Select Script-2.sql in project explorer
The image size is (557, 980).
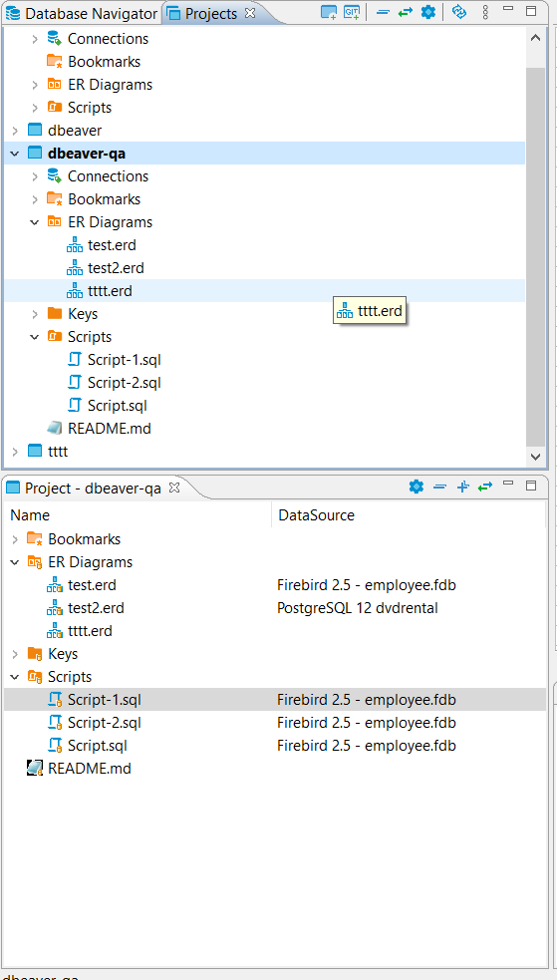point(105,723)
